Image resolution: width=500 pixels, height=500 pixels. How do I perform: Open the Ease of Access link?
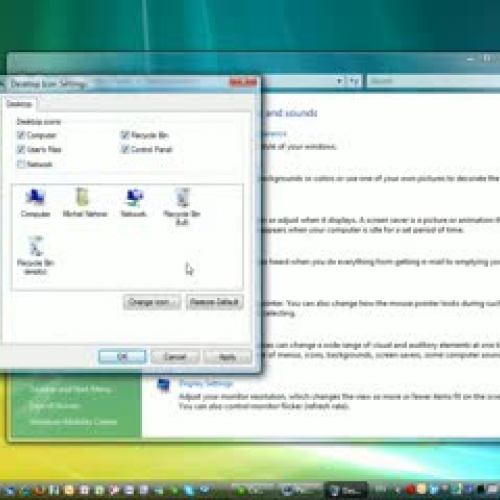click(54, 406)
